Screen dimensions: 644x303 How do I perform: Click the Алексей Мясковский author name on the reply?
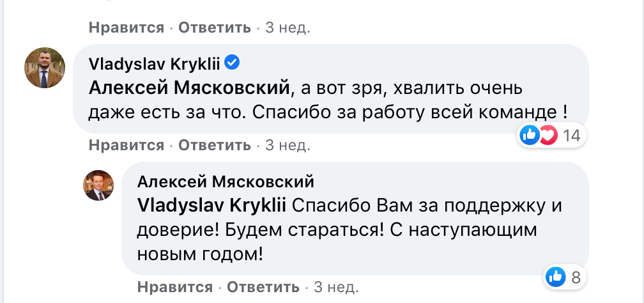pos(226,182)
